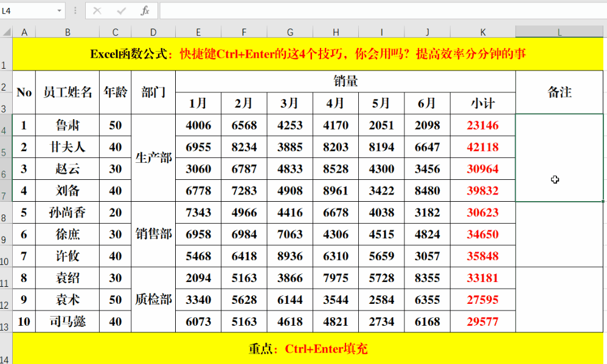This screenshot has height=364, width=607.
Task: Click the 1月 column label cell
Action: 198,103
